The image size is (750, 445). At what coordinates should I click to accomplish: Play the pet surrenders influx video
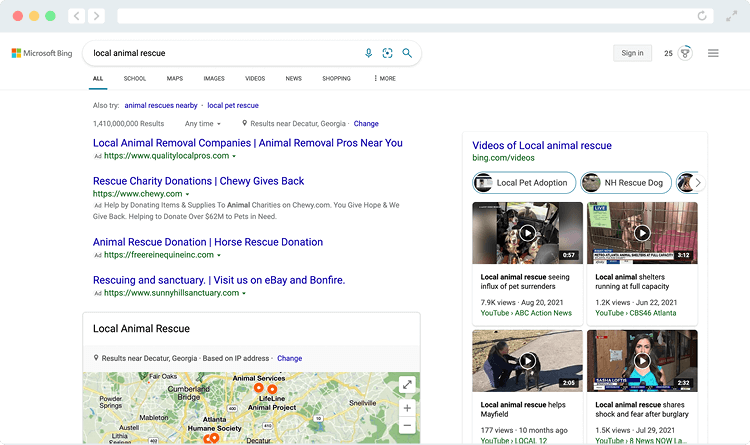coord(527,233)
